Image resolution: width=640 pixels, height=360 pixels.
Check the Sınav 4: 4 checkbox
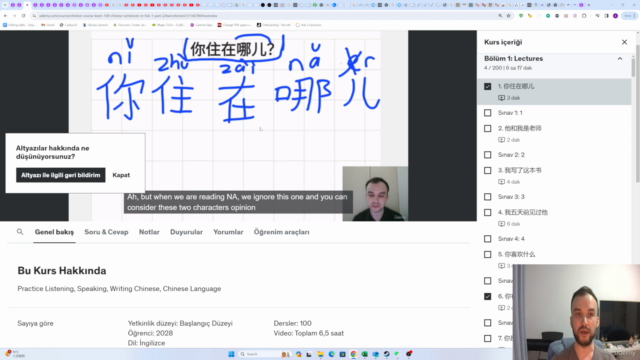[x=487, y=239]
